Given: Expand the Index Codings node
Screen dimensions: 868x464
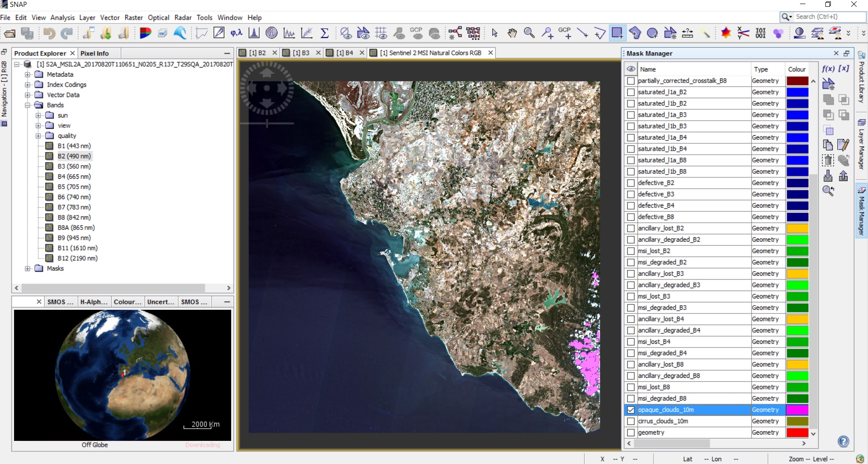Looking at the screenshot, I should pos(28,85).
